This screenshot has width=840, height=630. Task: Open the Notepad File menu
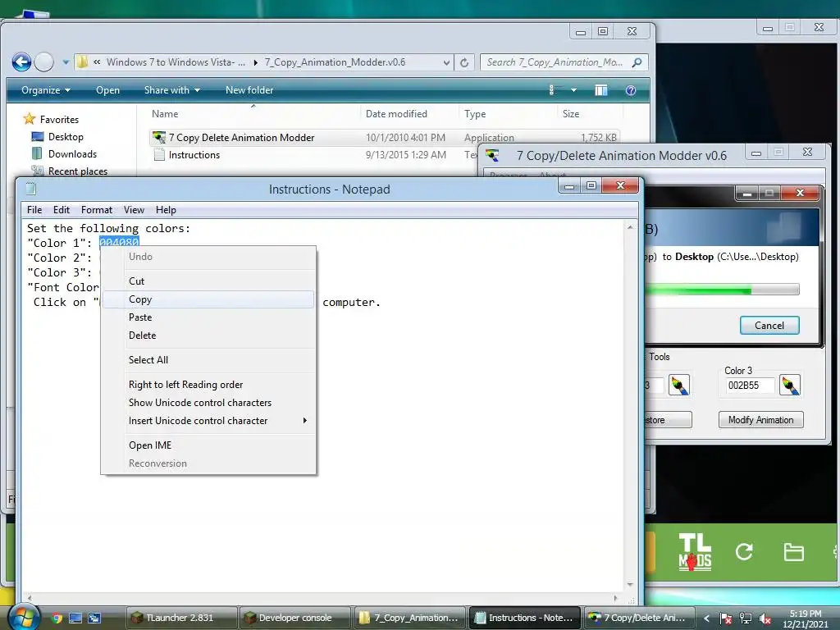pyautogui.click(x=34, y=210)
